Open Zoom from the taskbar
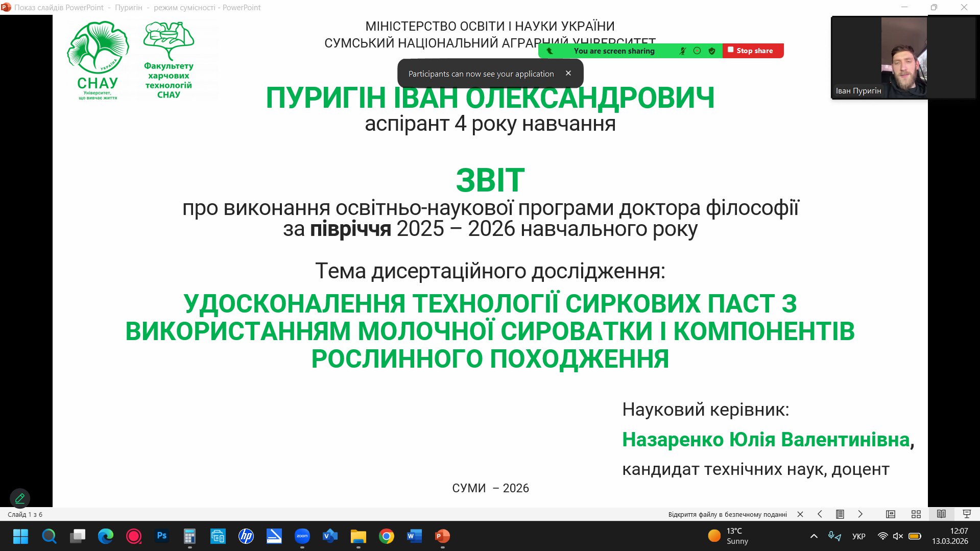 coord(302,536)
